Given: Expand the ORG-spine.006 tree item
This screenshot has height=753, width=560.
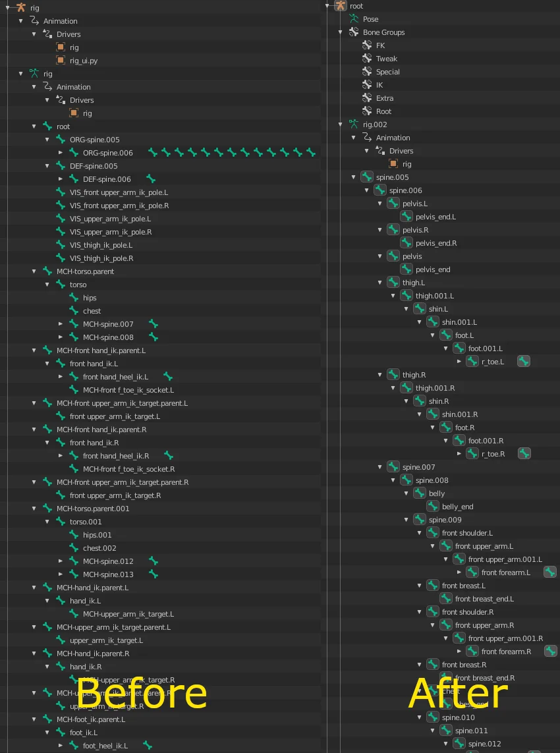Looking at the screenshot, I should pos(60,152).
